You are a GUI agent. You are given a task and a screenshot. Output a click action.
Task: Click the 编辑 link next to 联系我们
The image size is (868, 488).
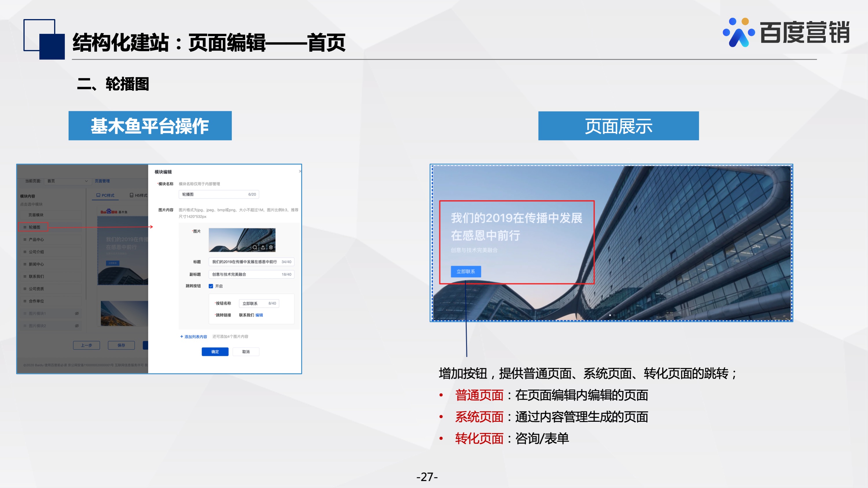click(x=259, y=315)
